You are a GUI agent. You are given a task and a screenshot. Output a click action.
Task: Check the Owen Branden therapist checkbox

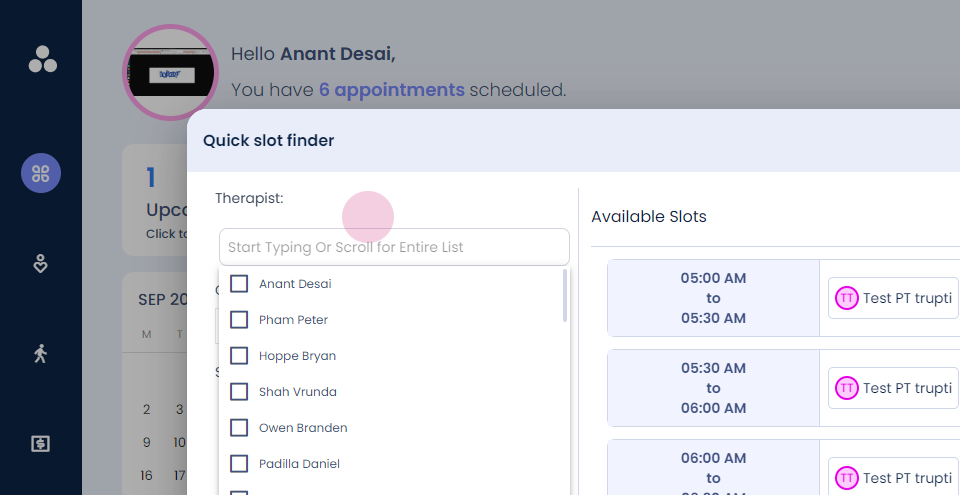point(239,428)
